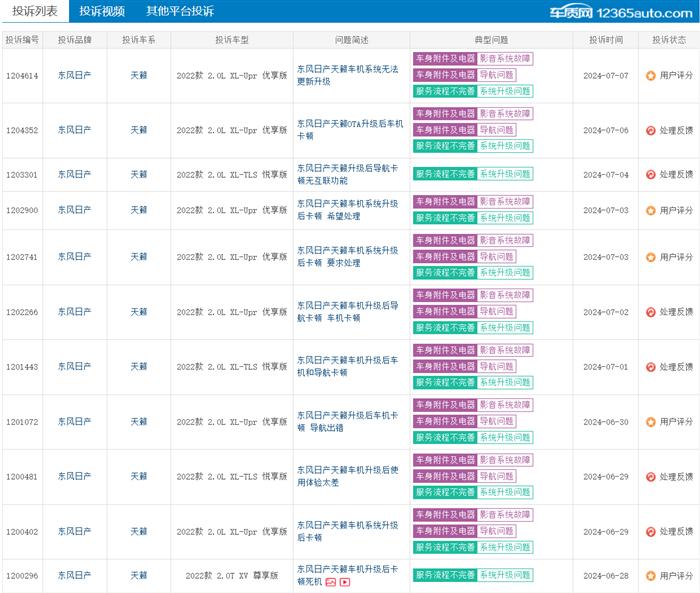Click 系统升级问题 tag in row 1203301
The height and width of the screenshot is (593, 700).
(505, 174)
